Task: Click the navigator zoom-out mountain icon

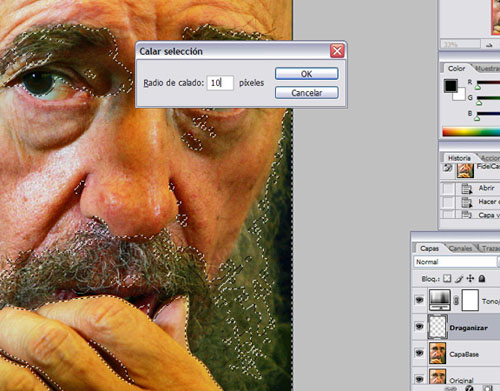Action: coord(489,45)
